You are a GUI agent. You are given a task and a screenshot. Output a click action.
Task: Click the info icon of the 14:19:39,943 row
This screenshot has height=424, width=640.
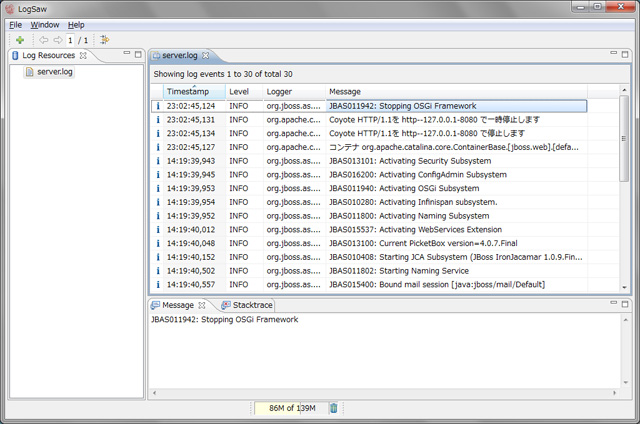point(158,161)
